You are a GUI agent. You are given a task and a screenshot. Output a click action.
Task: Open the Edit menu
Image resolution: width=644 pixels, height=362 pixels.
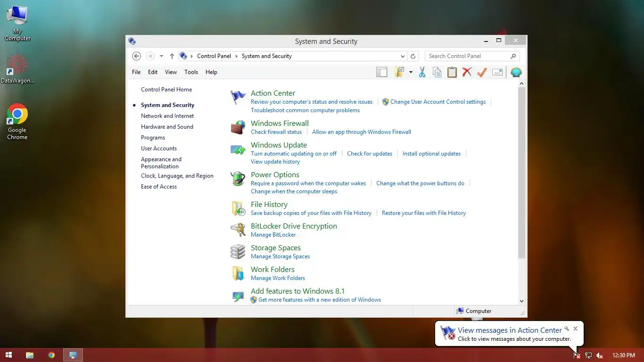point(153,72)
